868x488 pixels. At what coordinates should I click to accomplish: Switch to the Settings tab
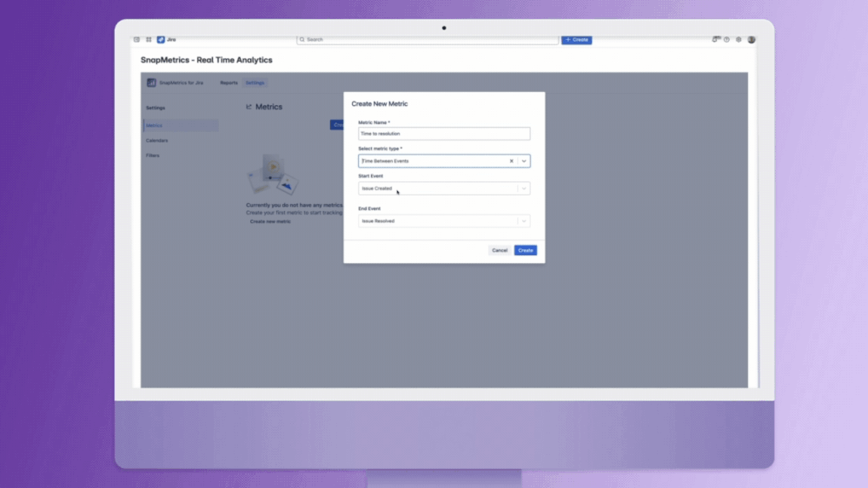point(255,83)
